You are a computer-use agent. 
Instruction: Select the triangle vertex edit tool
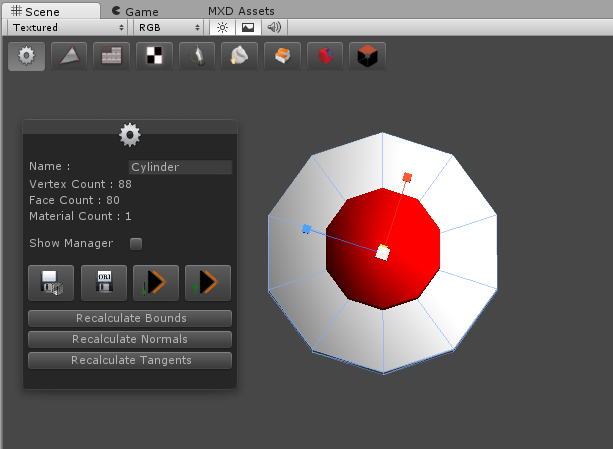click(x=69, y=56)
